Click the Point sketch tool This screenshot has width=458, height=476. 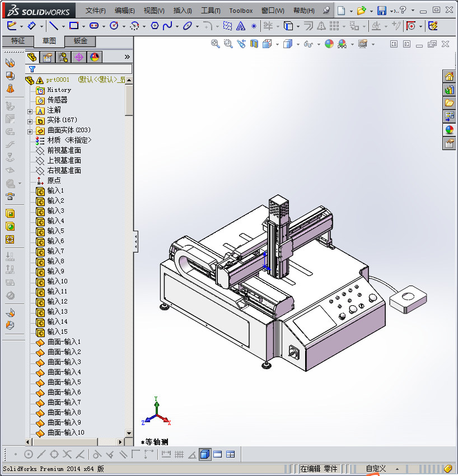point(254,26)
